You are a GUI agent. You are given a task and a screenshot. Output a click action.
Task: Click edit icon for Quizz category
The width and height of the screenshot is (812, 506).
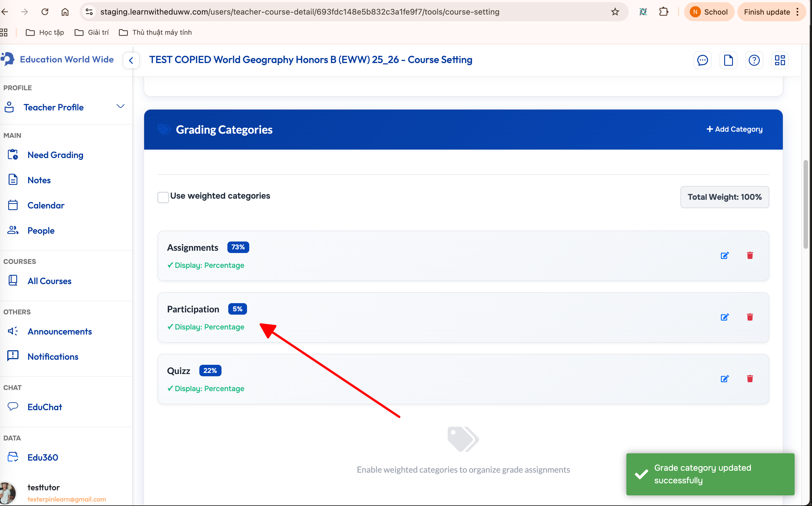pos(725,379)
